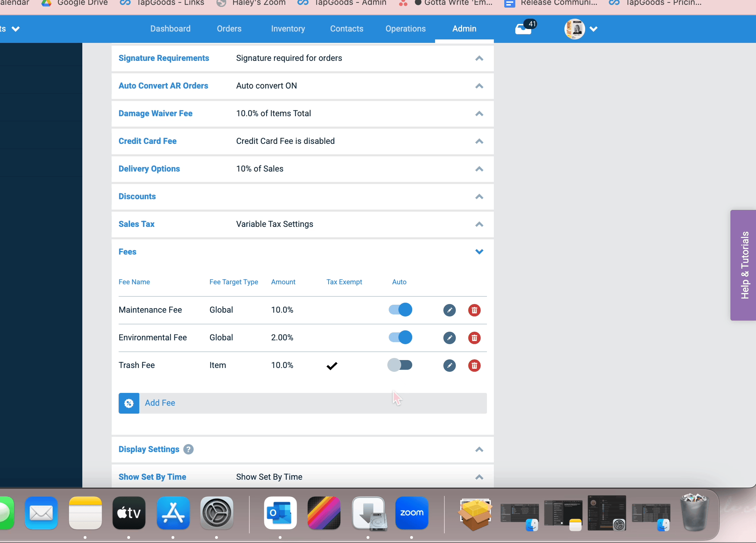Viewport: 756px width, 543px height.
Task: Go to the Dashboard tab
Action: (170, 29)
